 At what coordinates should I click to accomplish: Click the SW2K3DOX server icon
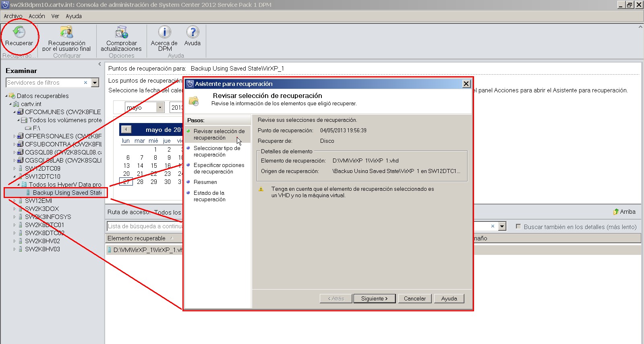pyautogui.click(x=20, y=209)
